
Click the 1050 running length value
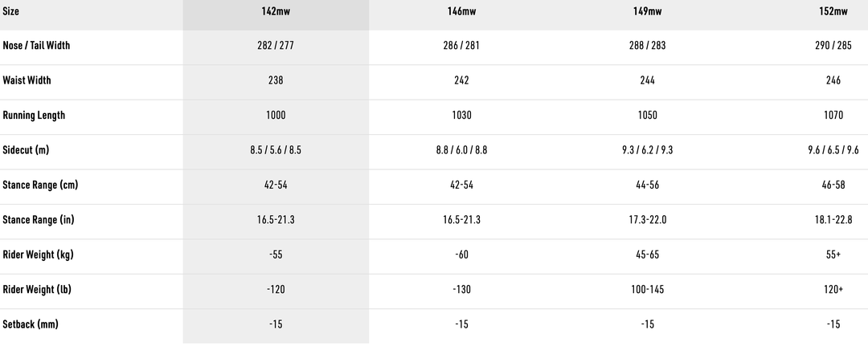click(x=647, y=115)
